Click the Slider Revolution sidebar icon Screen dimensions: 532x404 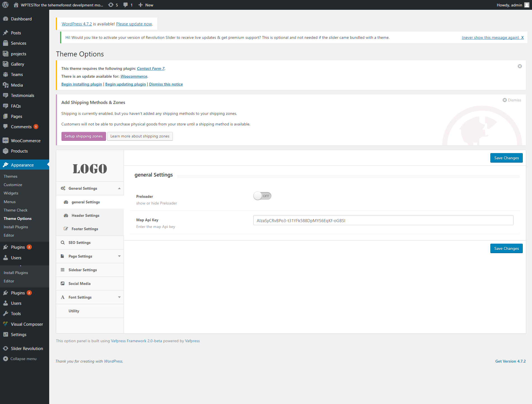click(x=6, y=348)
